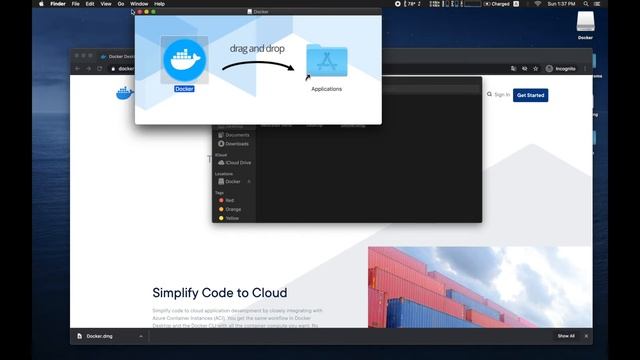The height and width of the screenshot is (360, 640).
Task: Click the translate icon in the address bar
Action: click(x=513, y=69)
